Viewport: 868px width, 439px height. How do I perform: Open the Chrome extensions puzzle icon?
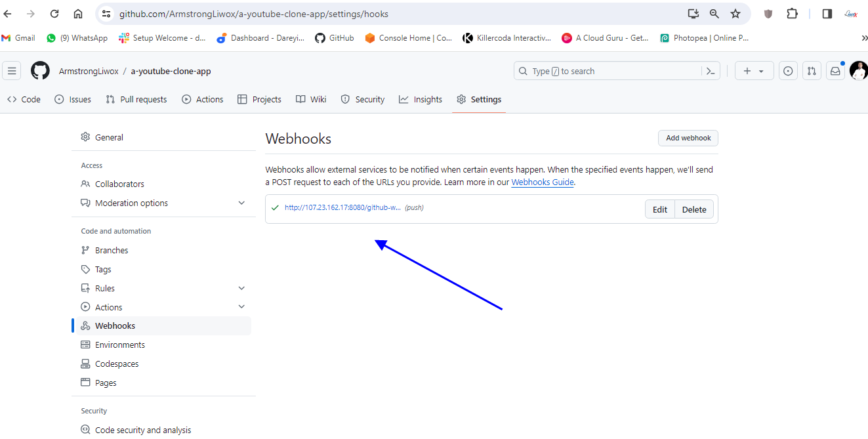pyautogui.click(x=792, y=14)
